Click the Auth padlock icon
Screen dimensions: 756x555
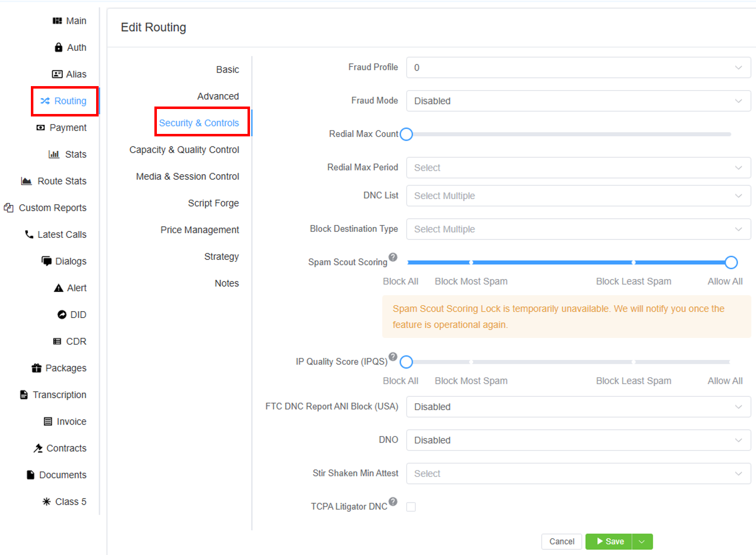(58, 47)
